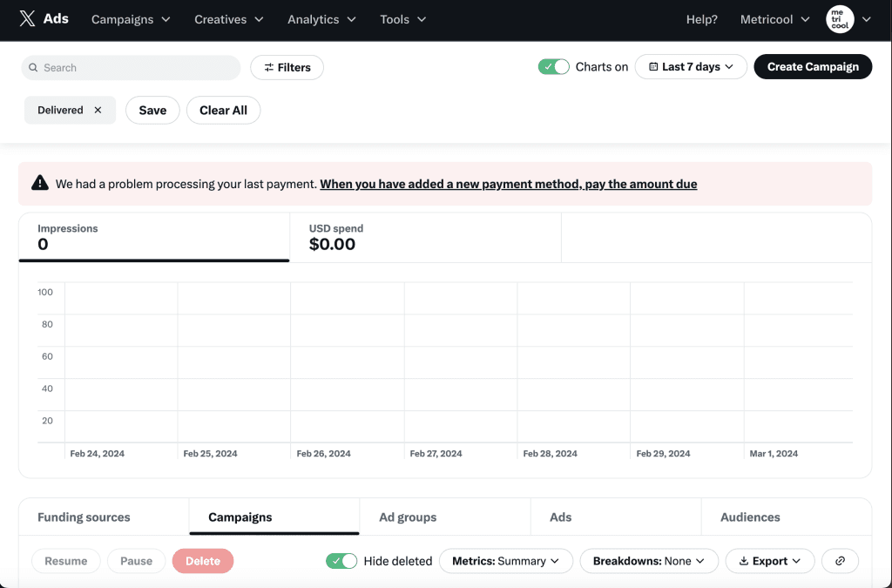The image size is (892, 588).
Task: Disable the Hide deleted toggle
Action: click(341, 561)
